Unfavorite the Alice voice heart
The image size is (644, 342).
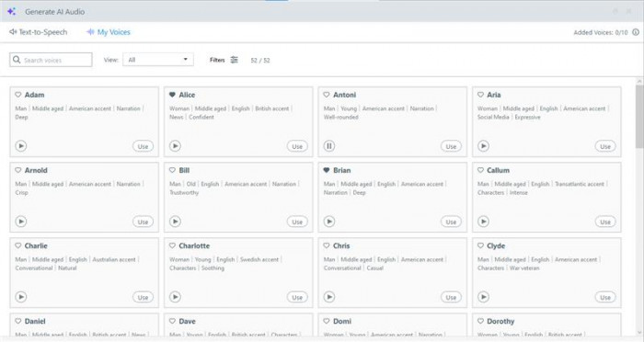[x=172, y=95]
